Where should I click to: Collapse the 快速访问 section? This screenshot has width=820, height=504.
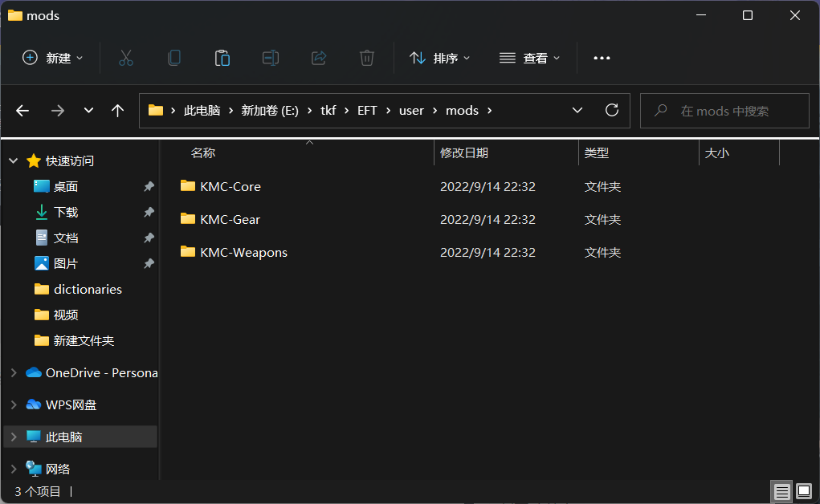pyautogui.click(x=12, y=161)
